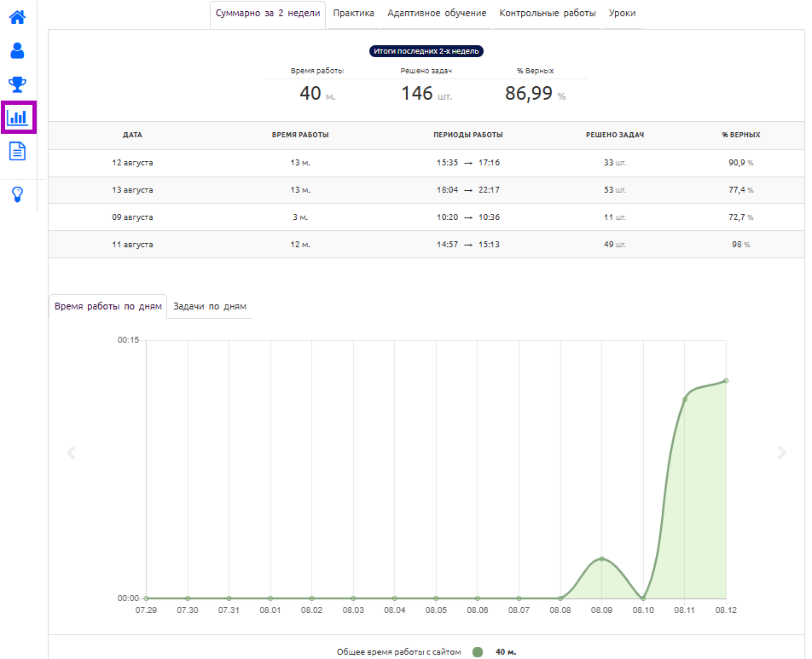Switch to the 'Уроки' tab
The width and height of the screenshot is (812, 659).
(x=622, y=14)
